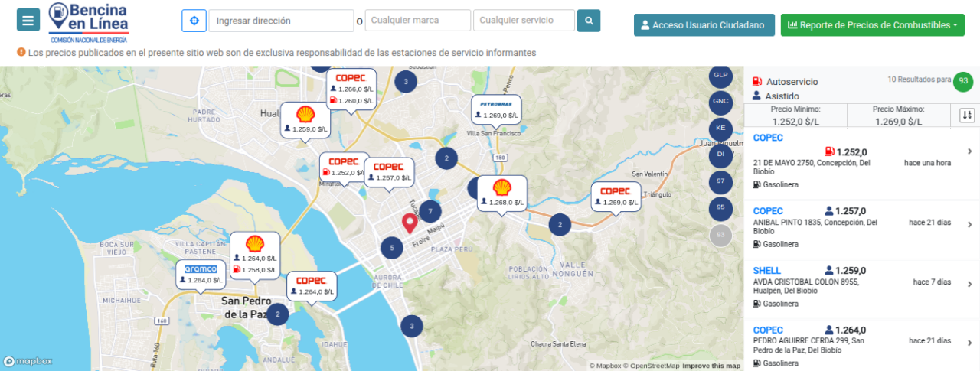Expand the cluster circle numbered 5

click(x=392, y=247)
